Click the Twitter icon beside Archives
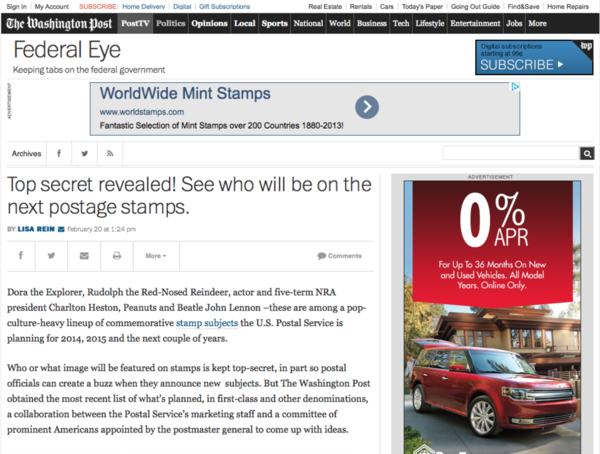 point(85,154)
